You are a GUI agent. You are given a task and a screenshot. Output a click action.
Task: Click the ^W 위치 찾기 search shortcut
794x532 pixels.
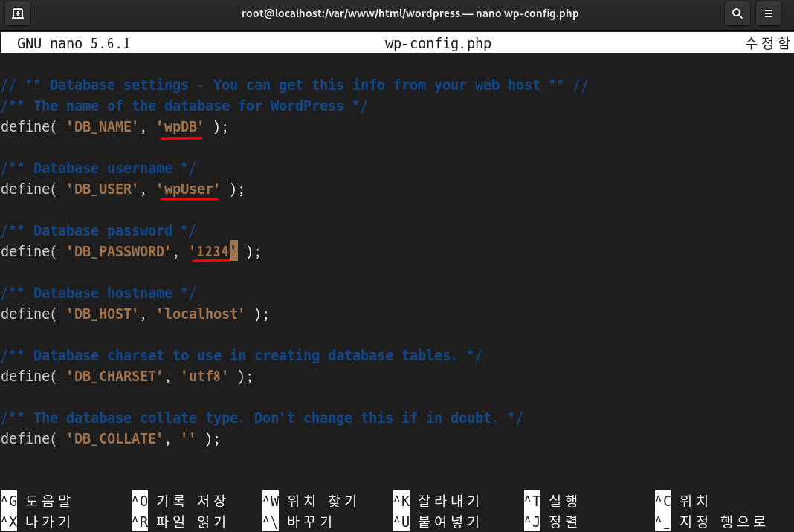click(310, 501)
